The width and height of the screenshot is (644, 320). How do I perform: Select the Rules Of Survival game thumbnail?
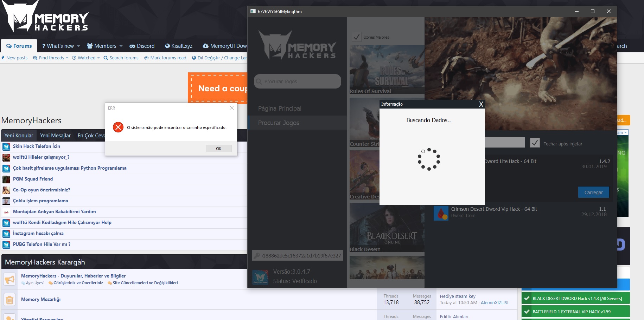tap(387, 70)
